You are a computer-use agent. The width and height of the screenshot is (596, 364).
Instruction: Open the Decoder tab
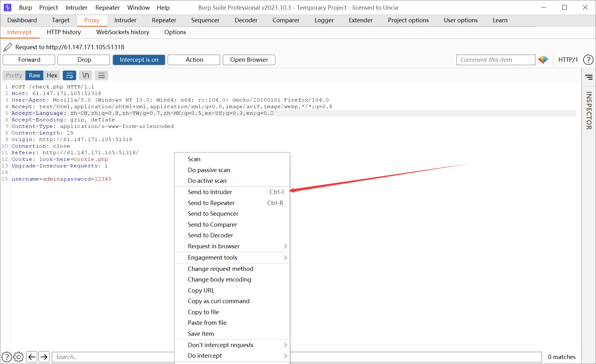coord(246,20)
